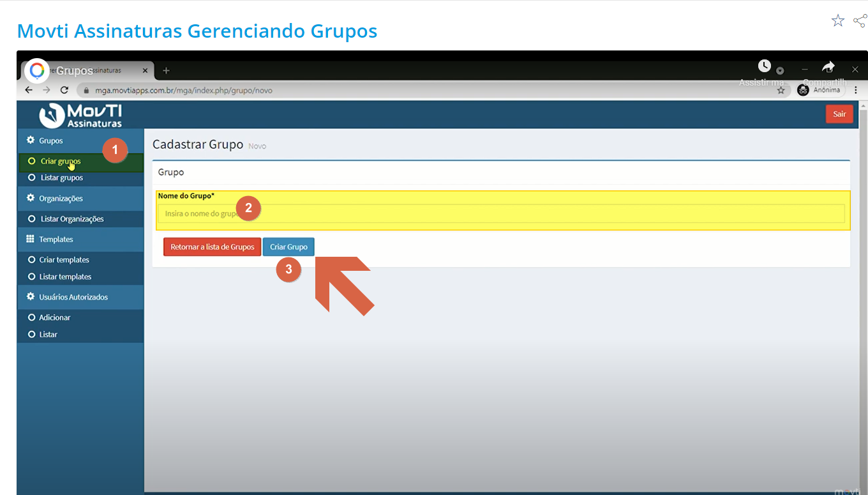Click the circle icon beside Adicionar
This screenshot has width=868, height=495.
tap(31, 317)
